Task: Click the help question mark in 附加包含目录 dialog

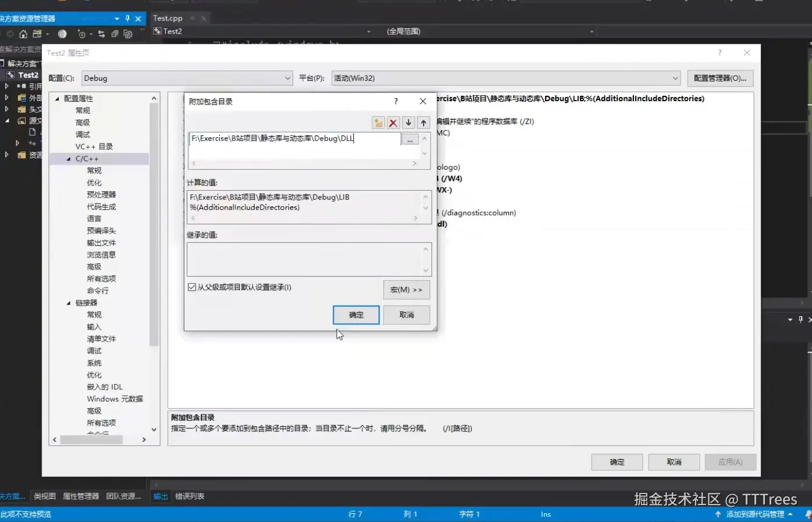Action: [396, 101]
